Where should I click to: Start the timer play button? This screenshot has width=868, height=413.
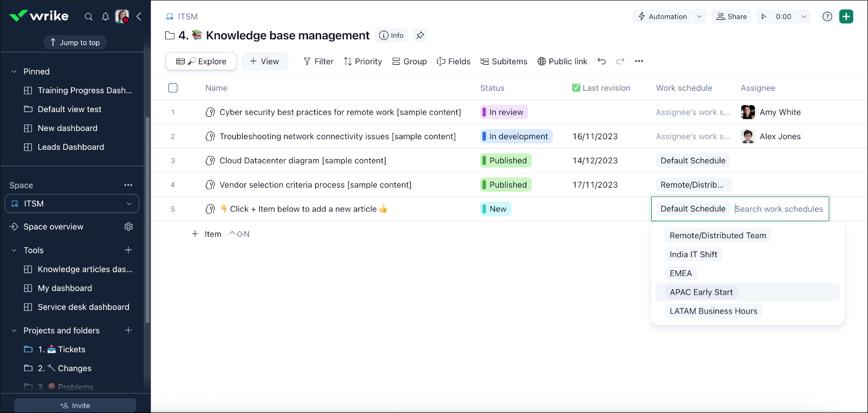(x=763, y=17)
